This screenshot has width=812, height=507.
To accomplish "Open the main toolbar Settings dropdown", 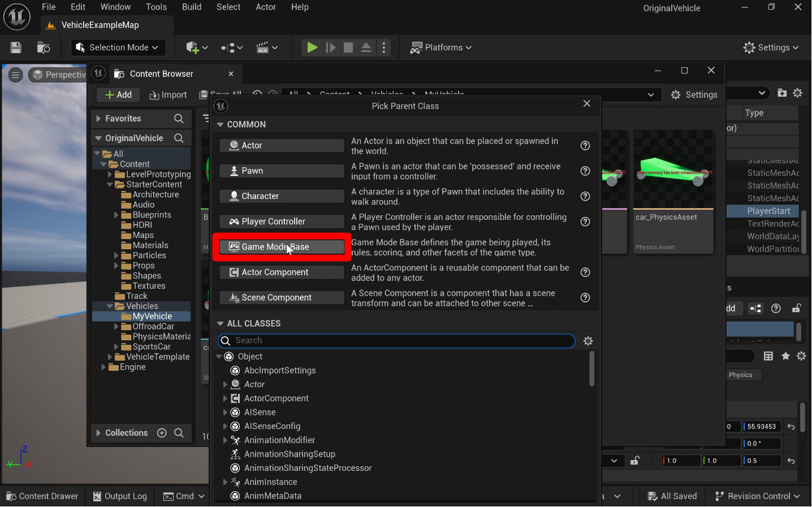I will 771,47.
